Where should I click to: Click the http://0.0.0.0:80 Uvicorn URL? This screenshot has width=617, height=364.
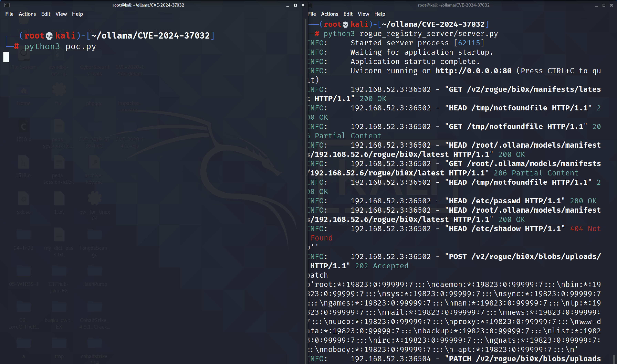pyautogui.click(x=473, y=71)
